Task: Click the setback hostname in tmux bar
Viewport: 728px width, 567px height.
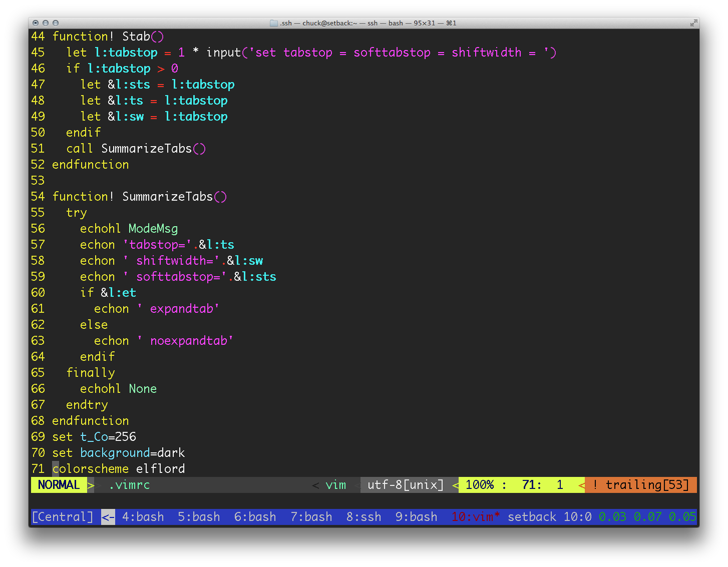Action: click(532, 517)
